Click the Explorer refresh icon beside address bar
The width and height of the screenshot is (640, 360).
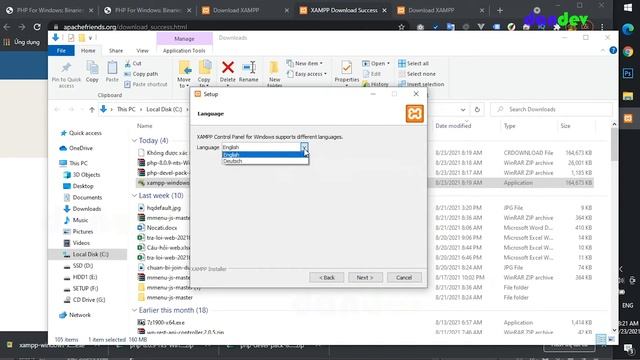coord(477,109)
